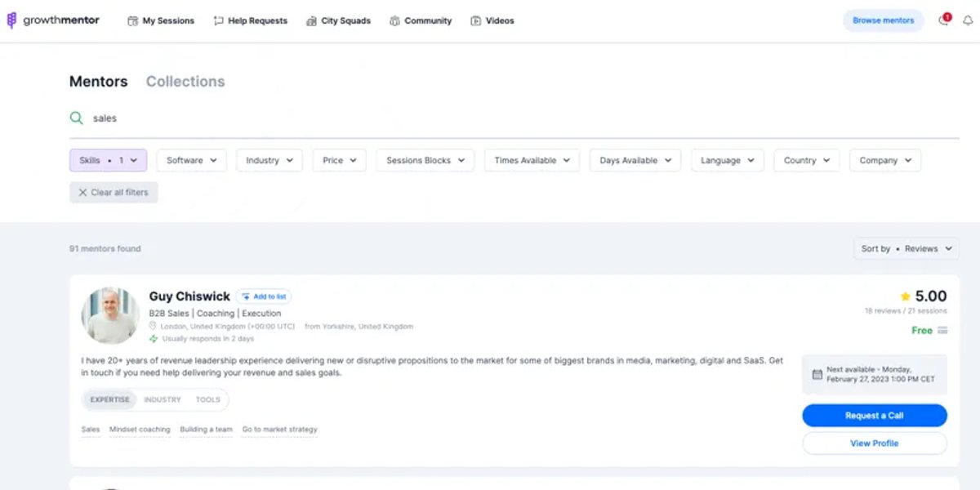Screen dimensions: 980x490
Task: Click the yellow rating star icon
Action: (x=905, y=296)
